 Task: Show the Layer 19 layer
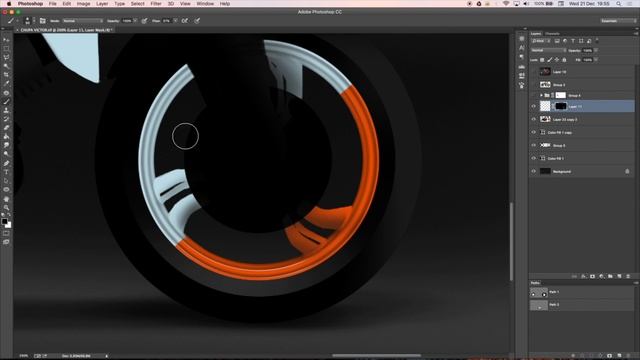coord(533,72)
